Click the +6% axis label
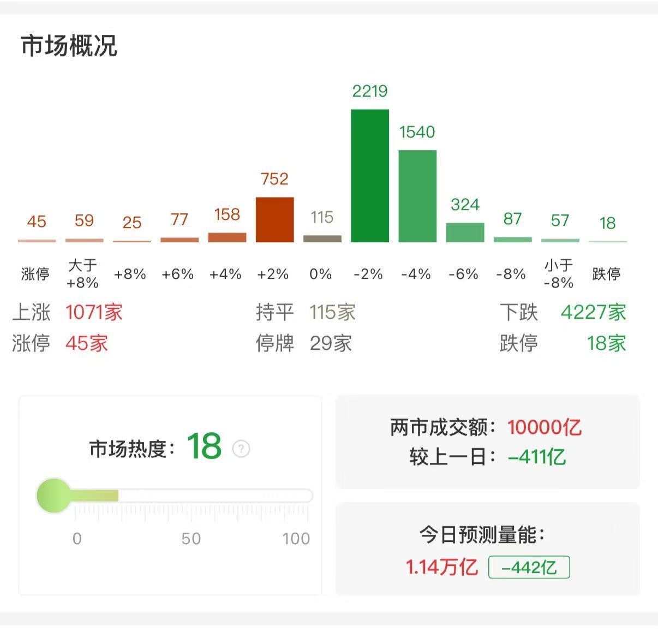The width and height of the screenshot is (658, 644). coord(178,274)
